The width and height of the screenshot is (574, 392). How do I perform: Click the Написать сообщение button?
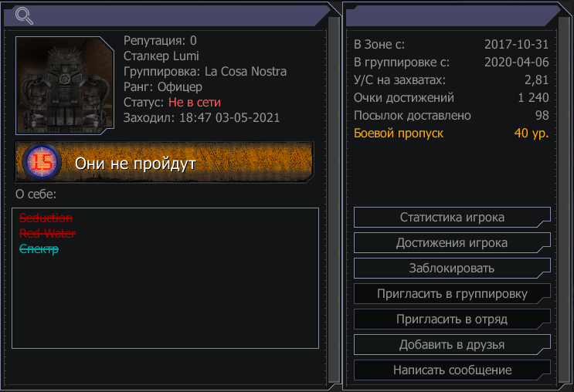click(x=452, y=370)
